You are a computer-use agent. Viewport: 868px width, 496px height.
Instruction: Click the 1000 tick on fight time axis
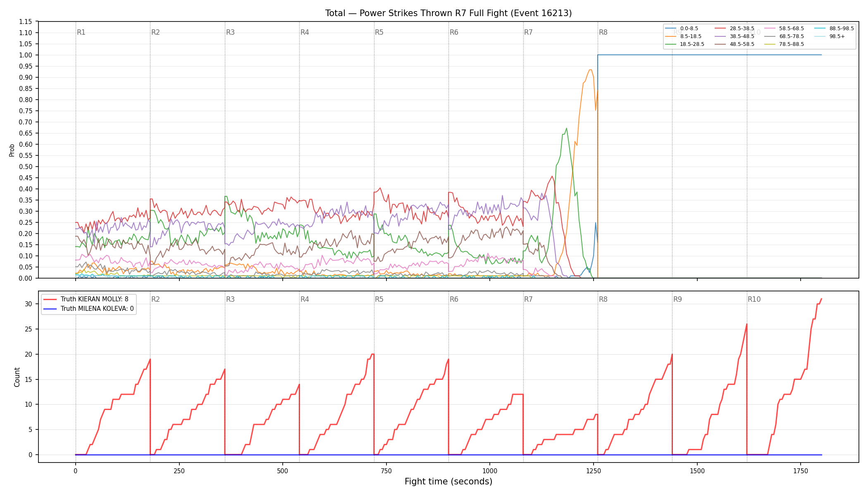[490, 471]
